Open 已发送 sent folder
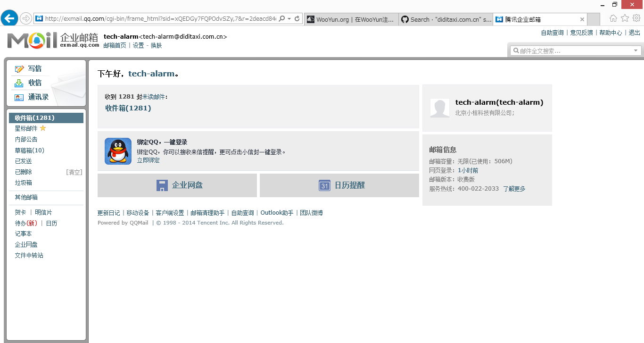 [x=23, y=161]
